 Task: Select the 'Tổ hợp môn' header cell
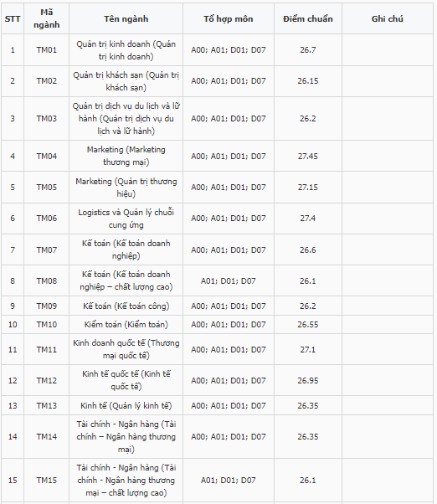pyautogui.click(x=229, y=18)
